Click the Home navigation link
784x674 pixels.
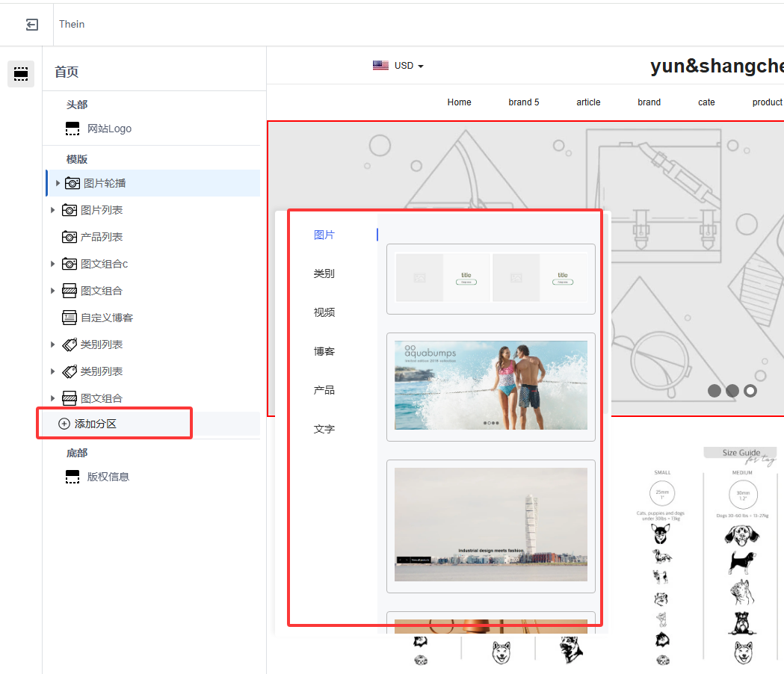click(459, 102)
